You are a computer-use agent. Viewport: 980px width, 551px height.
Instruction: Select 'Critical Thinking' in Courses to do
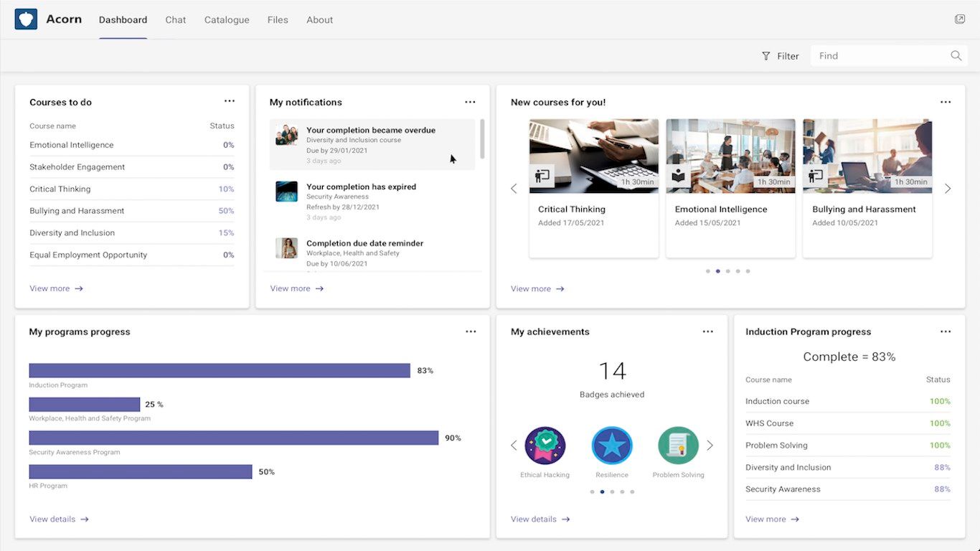pyautogui.click(x=132, y=189)
